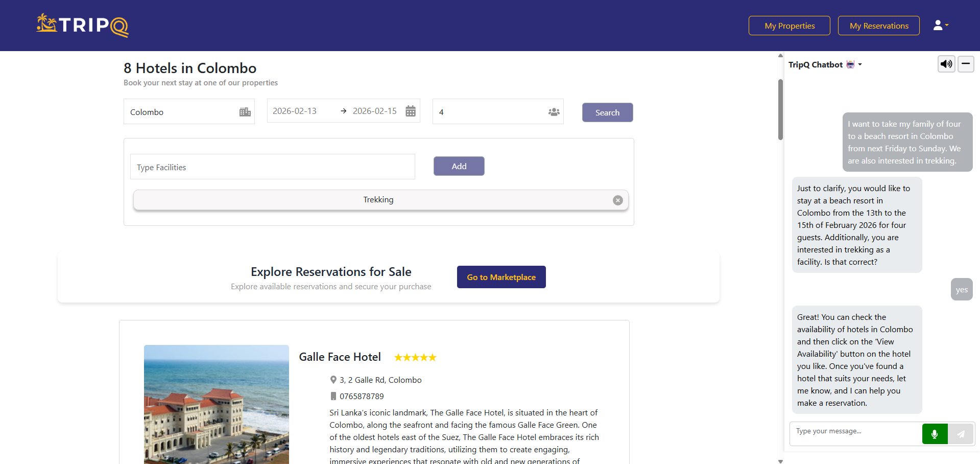The width and height of the screenshot is (980, 464).
Task: Click the guests icon in the search bar
Action: click(554, 111)
